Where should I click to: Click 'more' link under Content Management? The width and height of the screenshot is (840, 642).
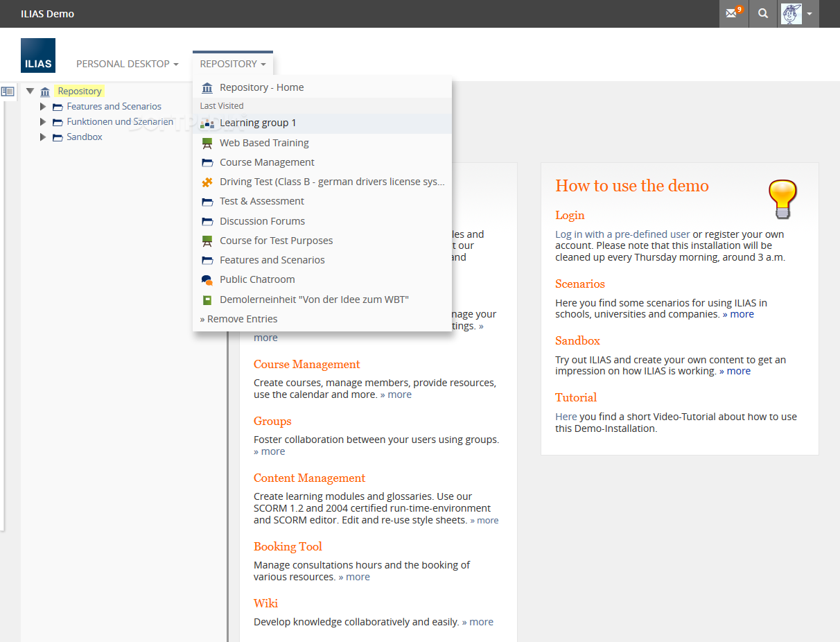pyautogui.click(x=484, y=520)
